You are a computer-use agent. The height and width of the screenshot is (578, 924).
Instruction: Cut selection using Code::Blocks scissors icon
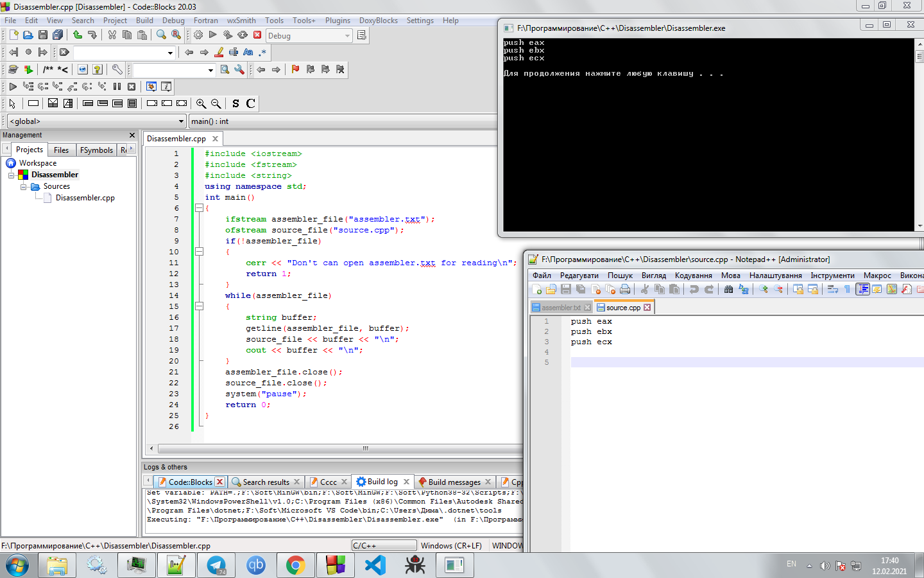[112, 35]
